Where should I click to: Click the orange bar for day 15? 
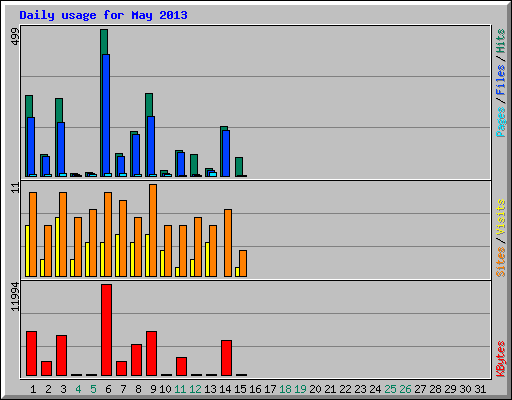(243, 263)
